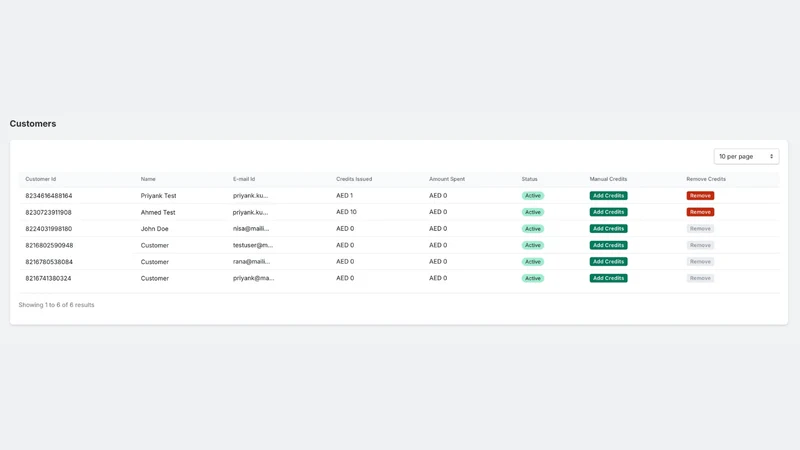
Task: Click Active status badge for Priyank Test
Action: pyautogui.click(x=533, y=195)
